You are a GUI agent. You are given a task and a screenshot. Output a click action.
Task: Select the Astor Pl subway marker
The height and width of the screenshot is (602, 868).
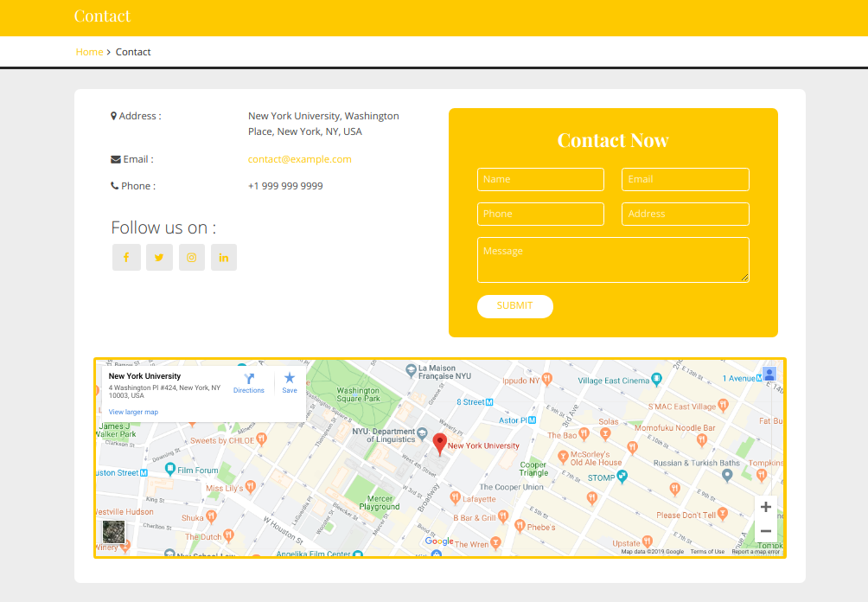coord(532,420)
